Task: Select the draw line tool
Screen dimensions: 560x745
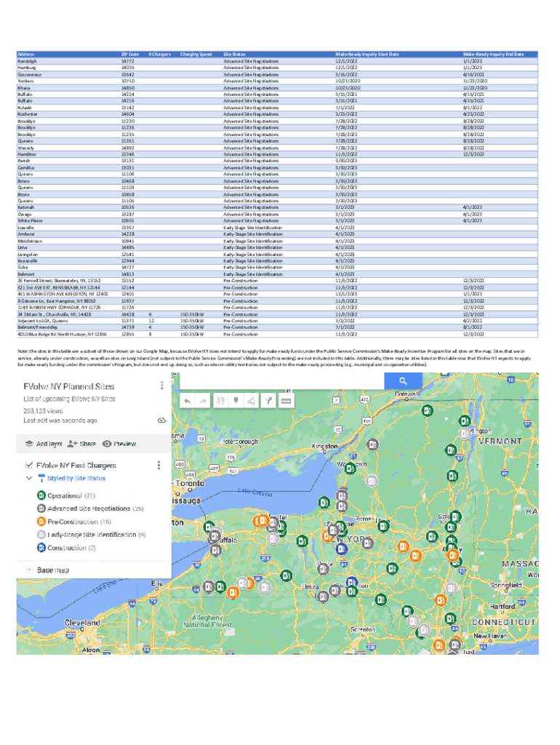Action: coord(251,400)
